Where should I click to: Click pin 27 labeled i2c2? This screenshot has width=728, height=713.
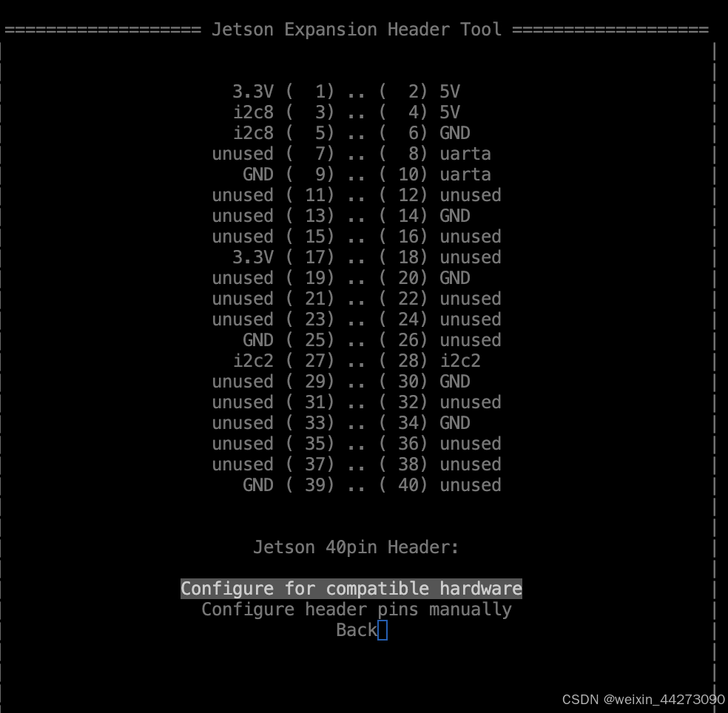click(283, 361)
